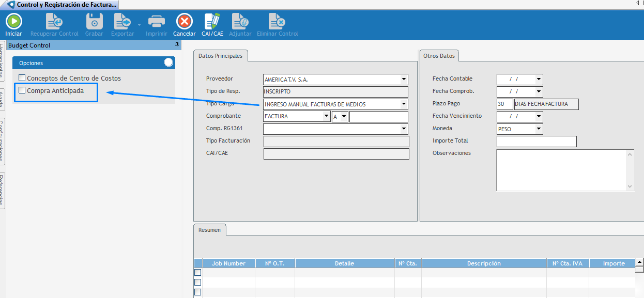
Task: Open the Fecha Contable date picker
Action: pyautogui.click(x=539, y=80)
